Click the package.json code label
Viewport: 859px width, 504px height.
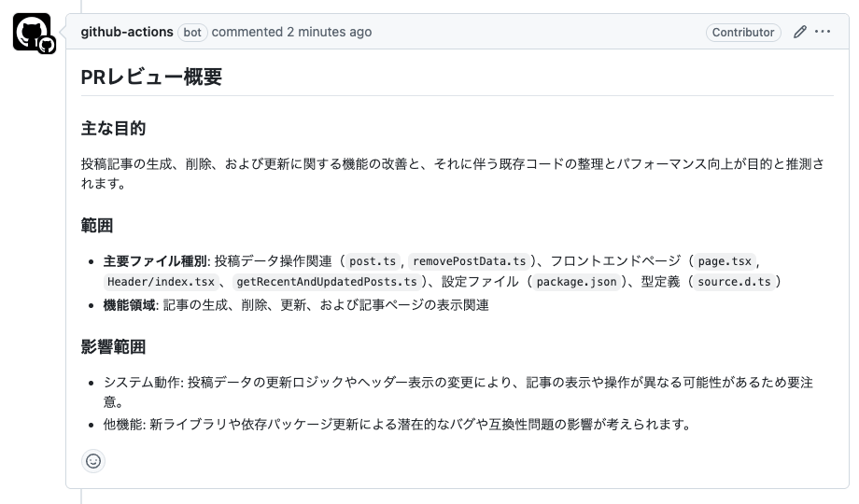coord(576,282)
